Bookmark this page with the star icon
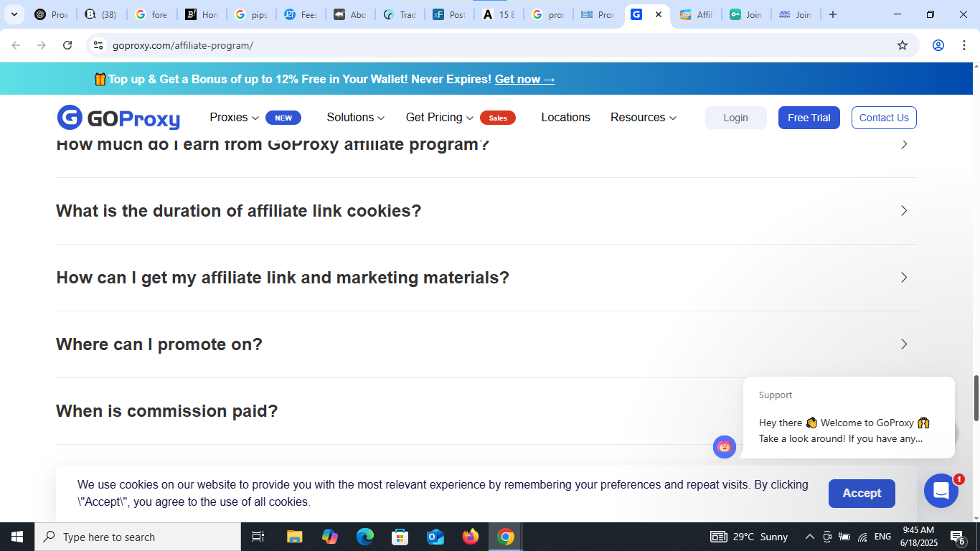Image resolution: width=980 pixels, height=551 pixels. tap(903, 45)
